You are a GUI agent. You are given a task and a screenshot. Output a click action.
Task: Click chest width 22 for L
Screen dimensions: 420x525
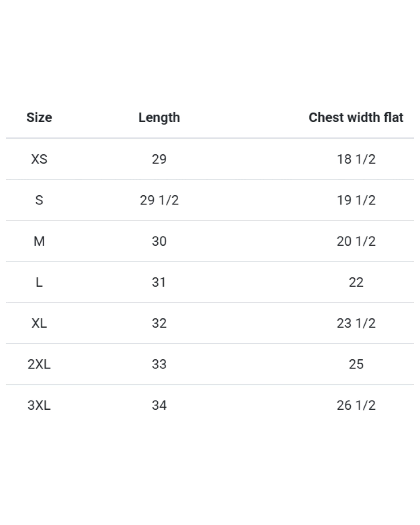click(356, 283)
